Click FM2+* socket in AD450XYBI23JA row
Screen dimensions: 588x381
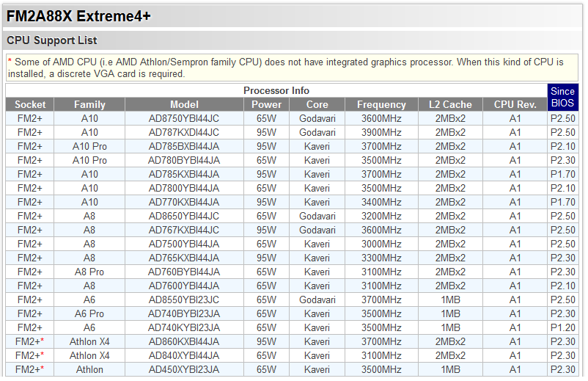click(x=29, y=369)
